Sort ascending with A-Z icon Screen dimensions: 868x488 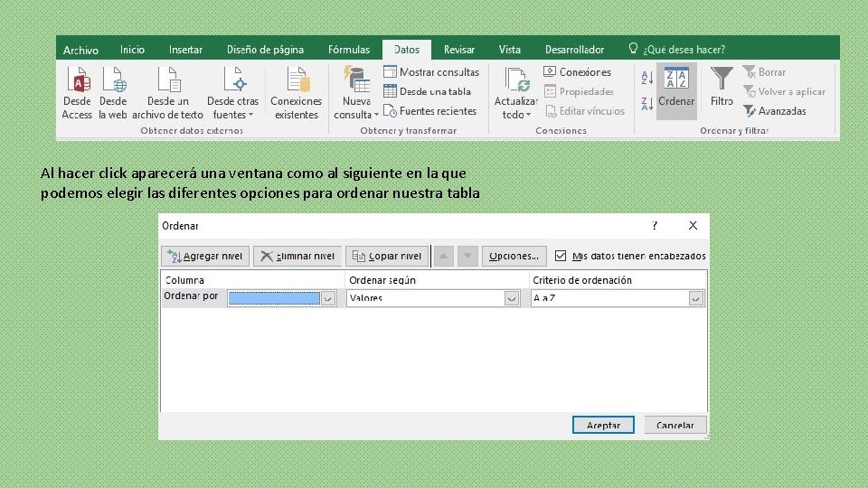coord(646,78)
